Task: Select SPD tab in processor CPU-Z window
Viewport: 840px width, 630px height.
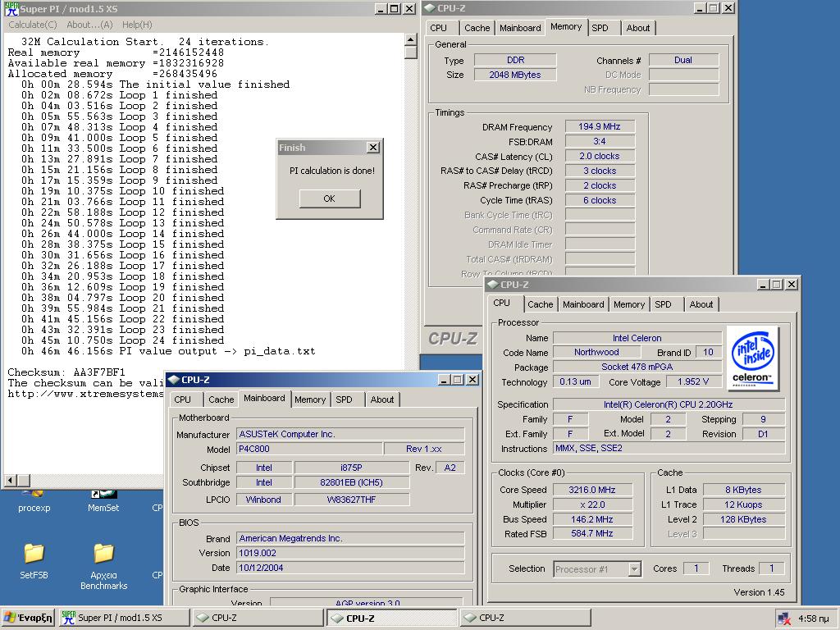Action: pyautogui.click(x=663, y=304)
